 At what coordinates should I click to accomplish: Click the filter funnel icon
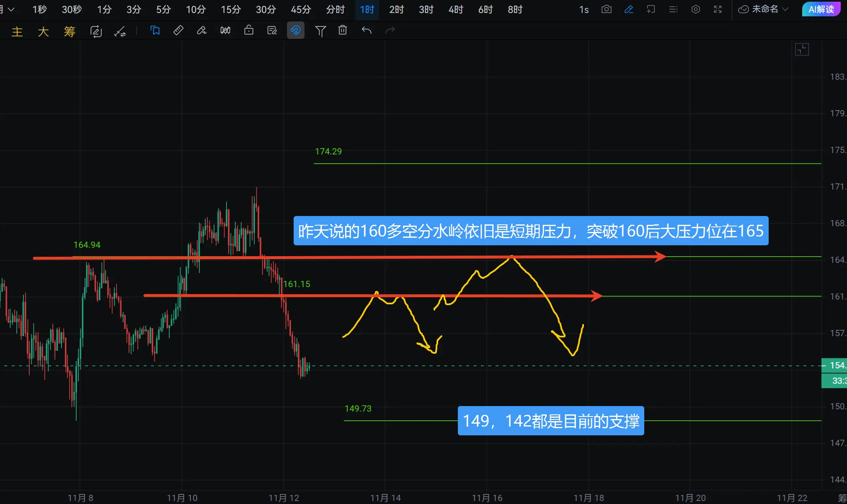click(320, 31)
